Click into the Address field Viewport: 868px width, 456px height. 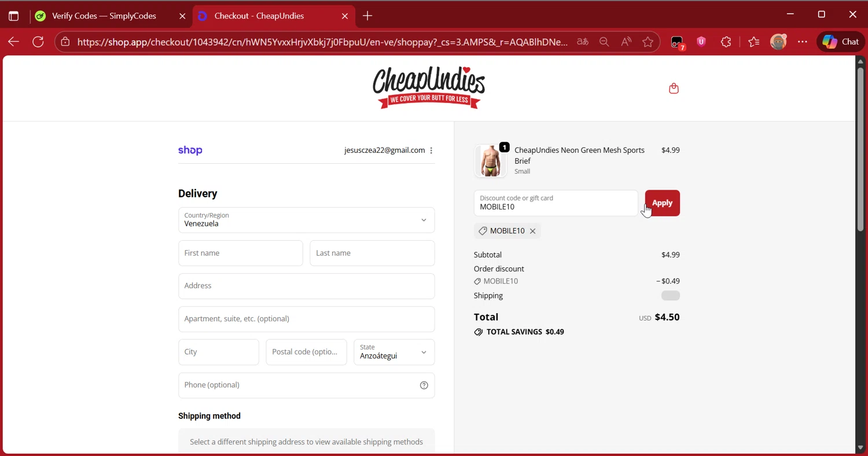306,286
